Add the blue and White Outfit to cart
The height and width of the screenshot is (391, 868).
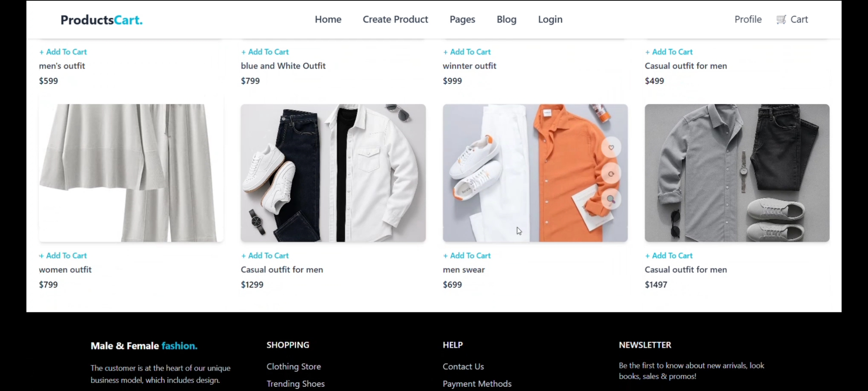[265, 52]
